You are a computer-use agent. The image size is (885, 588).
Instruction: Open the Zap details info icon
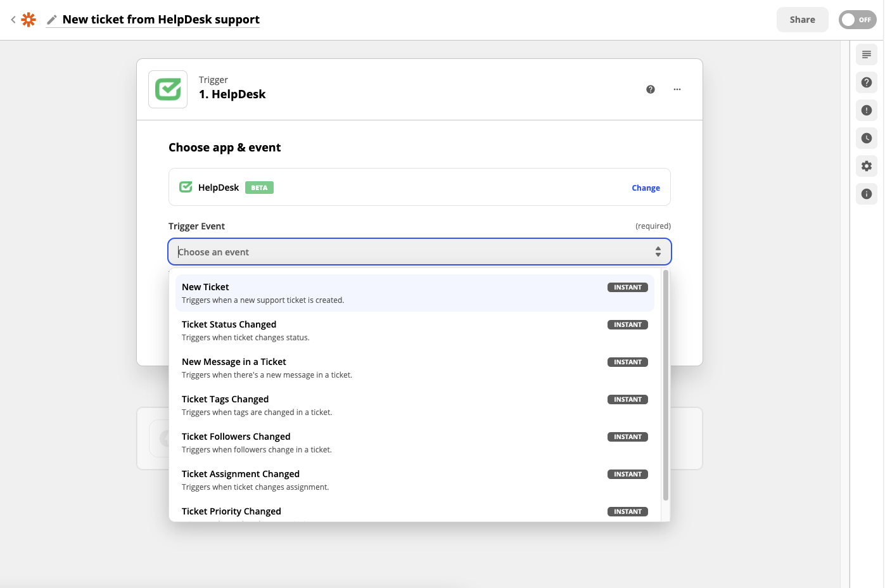coord(867,194)
